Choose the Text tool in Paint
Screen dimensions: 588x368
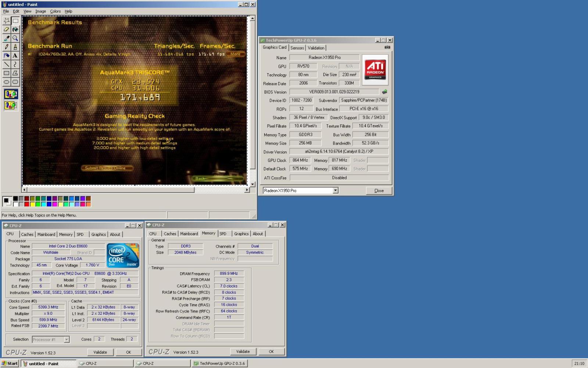point(15,56)
